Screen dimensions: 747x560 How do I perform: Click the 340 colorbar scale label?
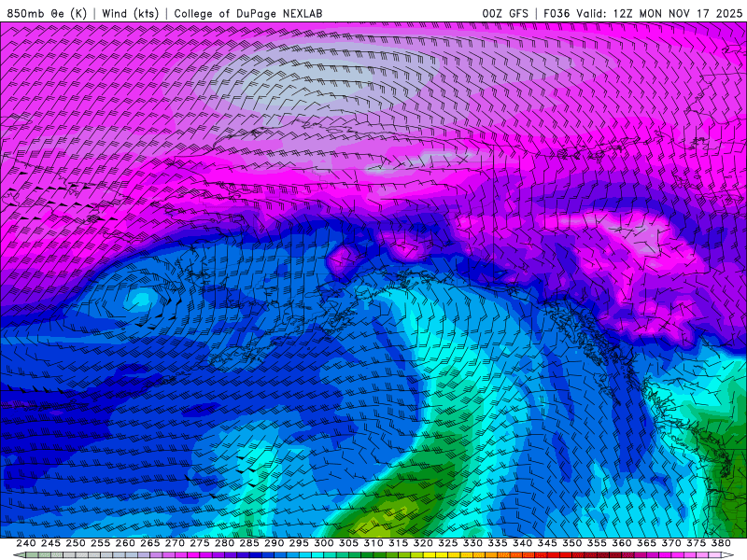pyautogui.click(x=522, y=543)
